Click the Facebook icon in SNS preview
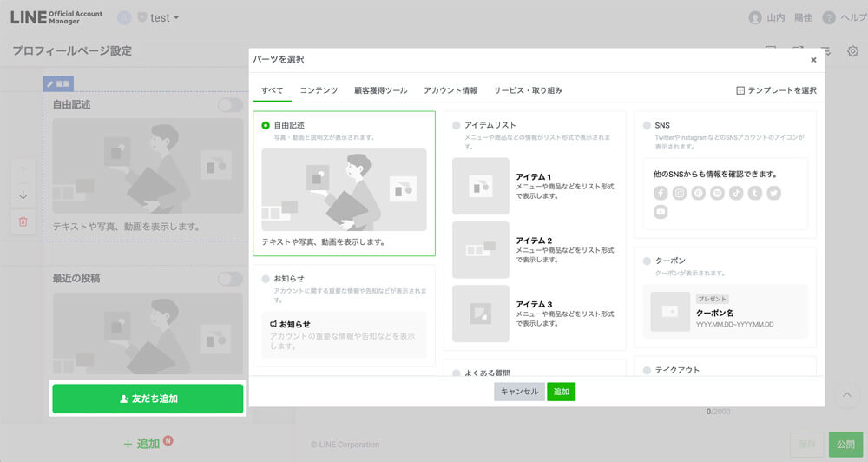868x462 pixels. pyautogui.click(x=661, y=194)
